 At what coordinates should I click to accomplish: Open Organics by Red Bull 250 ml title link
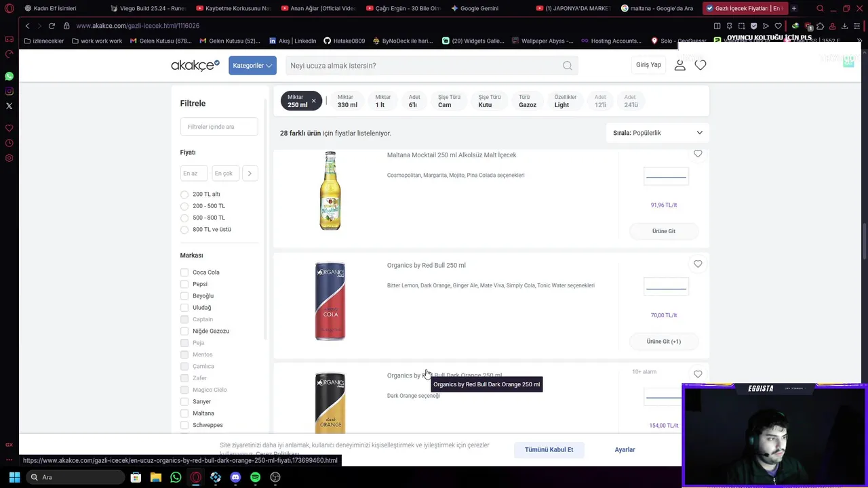click(426, 265)
